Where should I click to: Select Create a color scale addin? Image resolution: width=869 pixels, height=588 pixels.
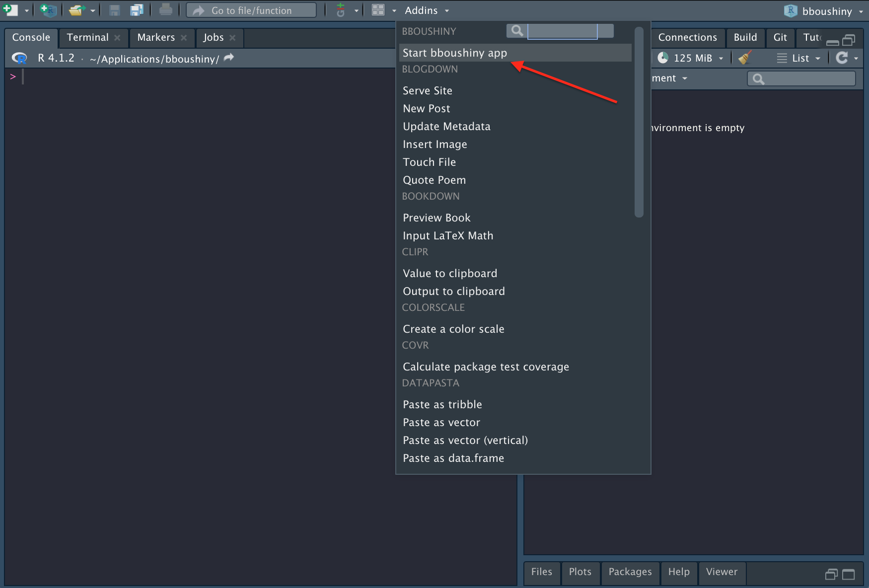(515, 329)
